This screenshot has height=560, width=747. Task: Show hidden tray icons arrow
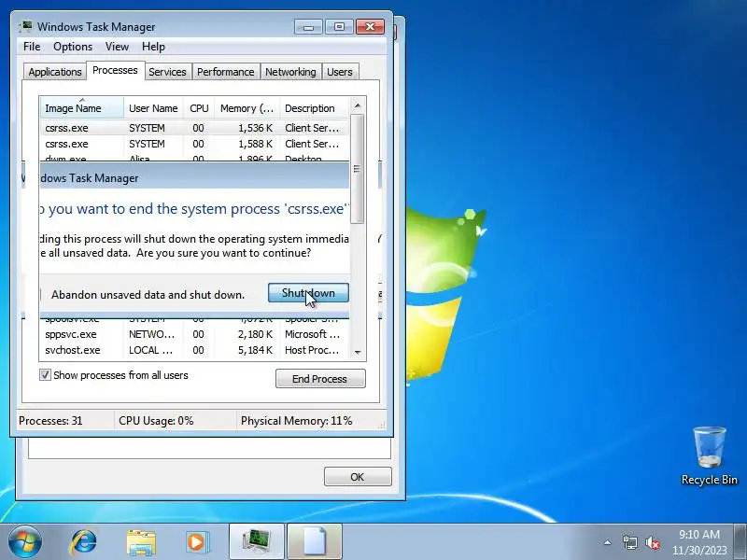pyautogui.click(x=608, y=542)
